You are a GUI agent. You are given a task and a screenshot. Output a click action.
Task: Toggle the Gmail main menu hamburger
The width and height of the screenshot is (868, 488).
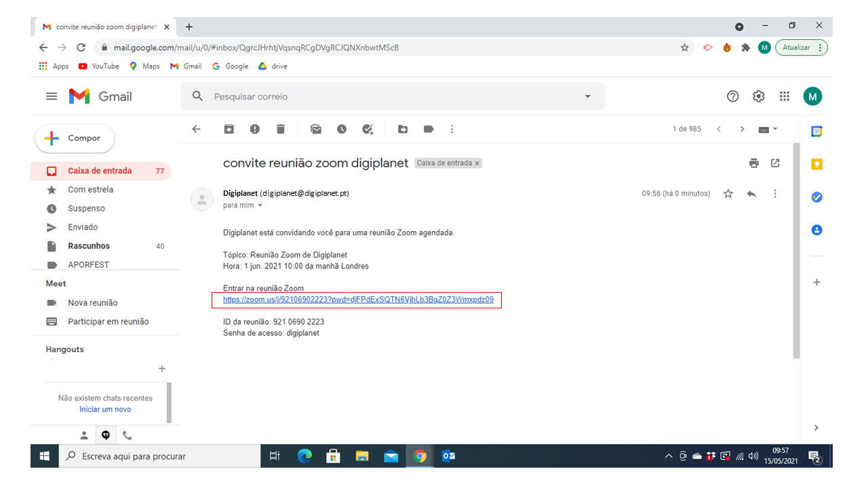[52, 96]
